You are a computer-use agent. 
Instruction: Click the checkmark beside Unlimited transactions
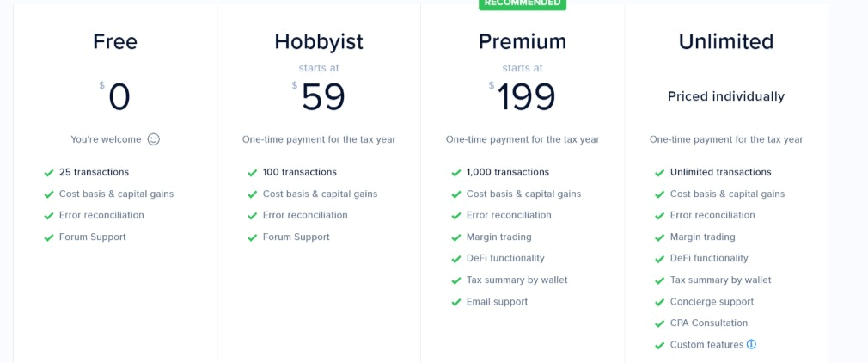tap(660, 173)
